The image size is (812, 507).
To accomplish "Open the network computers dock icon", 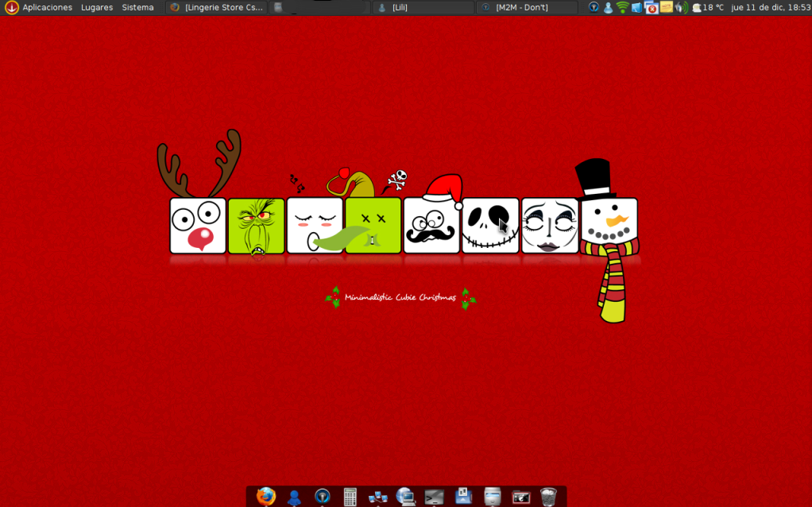I will click(x=378, y=497).
